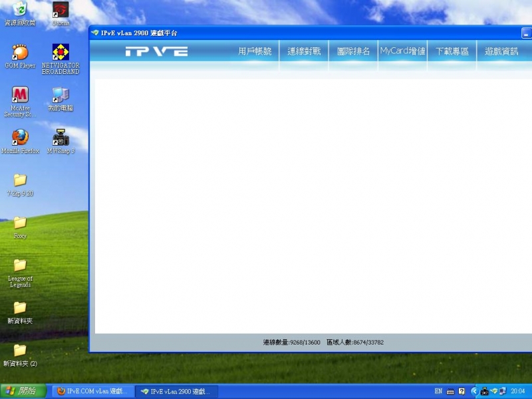Click the keyboard icon in language bar
Image resolution: width=532 pixels, height=399 pixels.
450,392
